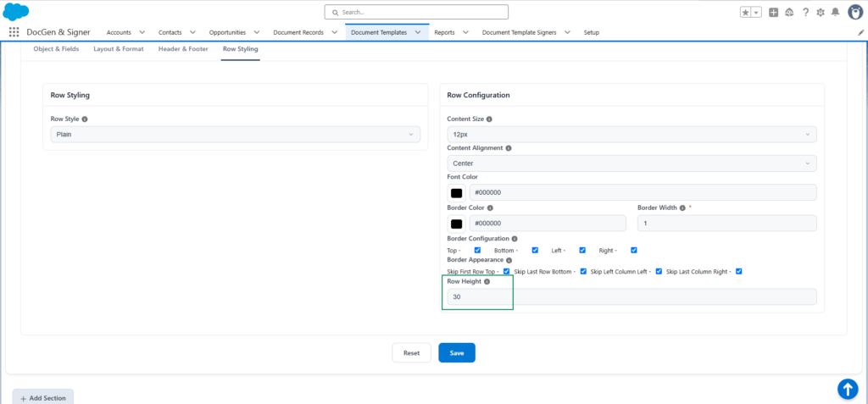Screen dimensions: 868x404
Task: Click the Border Width info icon
Action: (682, 208)
